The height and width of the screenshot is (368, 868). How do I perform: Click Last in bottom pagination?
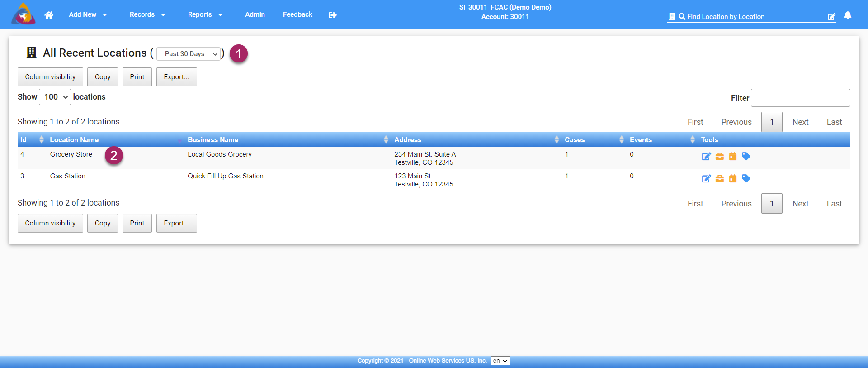pyautogui.click(x=834, y=204)
